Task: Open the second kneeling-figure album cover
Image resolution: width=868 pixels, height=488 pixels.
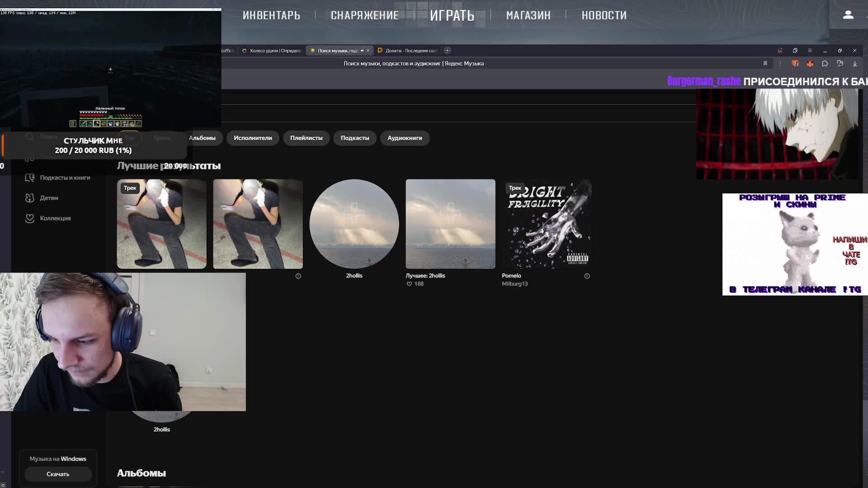Action: (x=258, y=224)
